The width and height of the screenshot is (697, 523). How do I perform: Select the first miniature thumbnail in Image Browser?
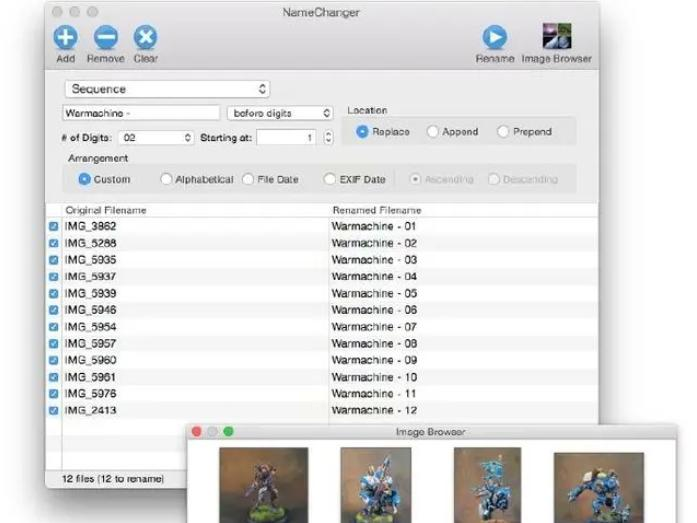[x=263, y=485]
